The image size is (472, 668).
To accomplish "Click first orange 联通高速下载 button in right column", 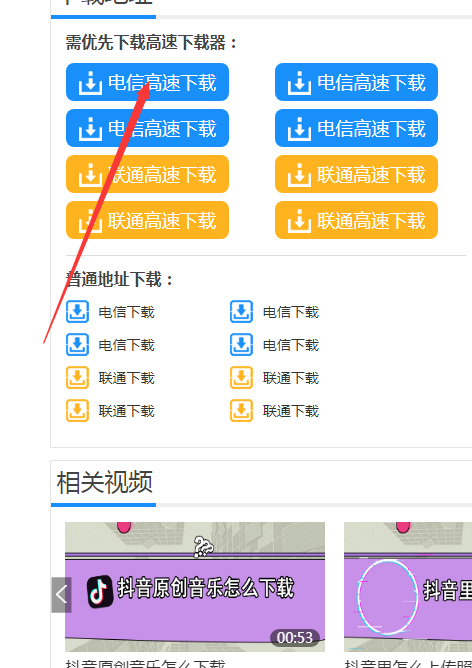I will point(356,174).
